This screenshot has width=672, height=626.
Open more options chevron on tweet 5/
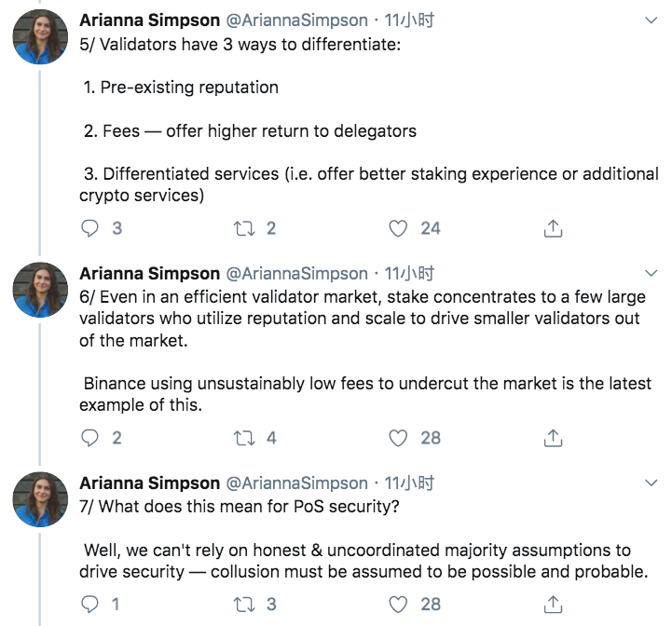click(651, 20)
